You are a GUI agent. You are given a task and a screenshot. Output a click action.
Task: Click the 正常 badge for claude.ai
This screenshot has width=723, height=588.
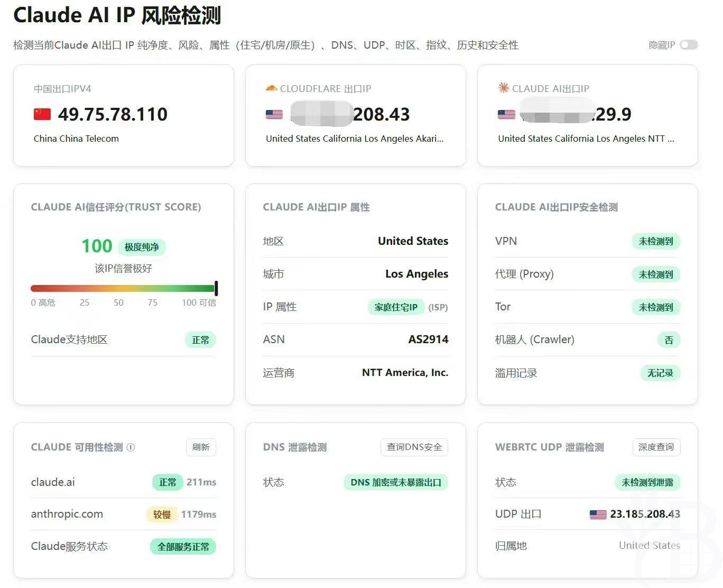pos(168,482)
